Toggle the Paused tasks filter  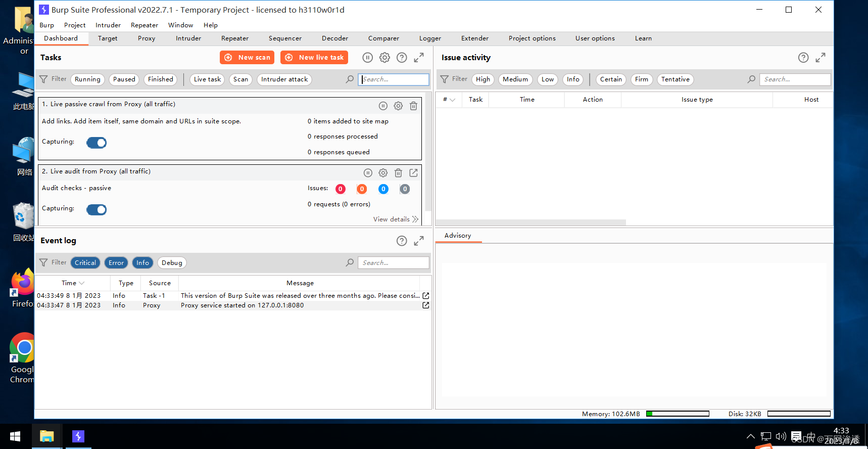124,79
